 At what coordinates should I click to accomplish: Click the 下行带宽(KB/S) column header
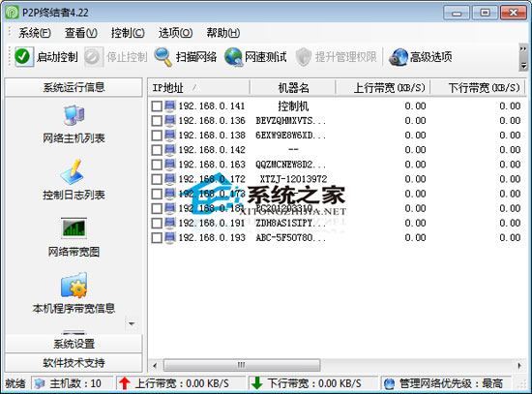pos(478,88)
